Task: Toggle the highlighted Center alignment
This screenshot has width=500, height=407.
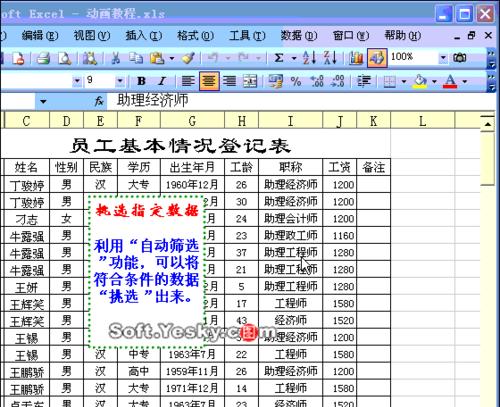Action: [209, 81]
